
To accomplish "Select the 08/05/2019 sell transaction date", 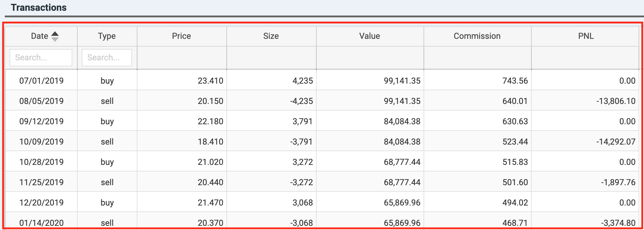I will tap(42, 101).
